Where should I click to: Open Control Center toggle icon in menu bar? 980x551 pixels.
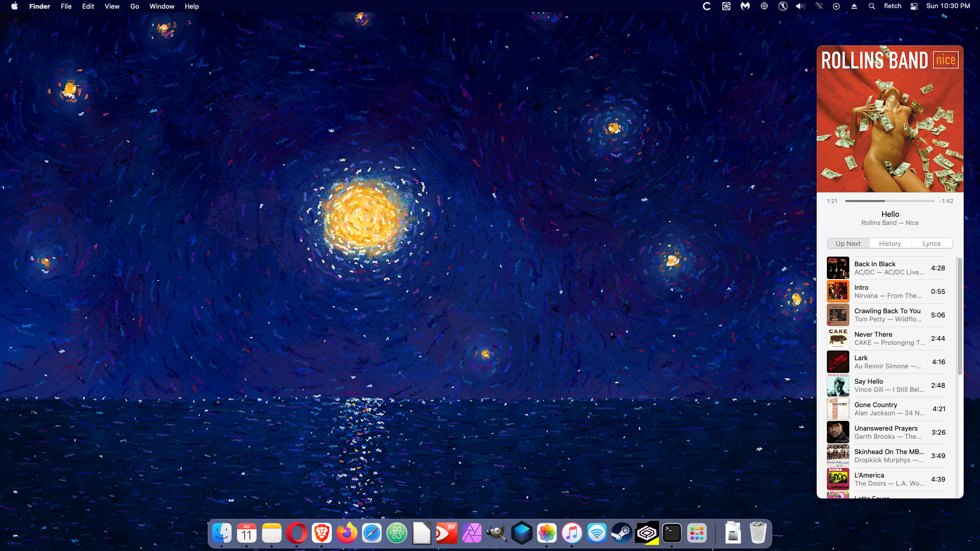coord(914,6)
